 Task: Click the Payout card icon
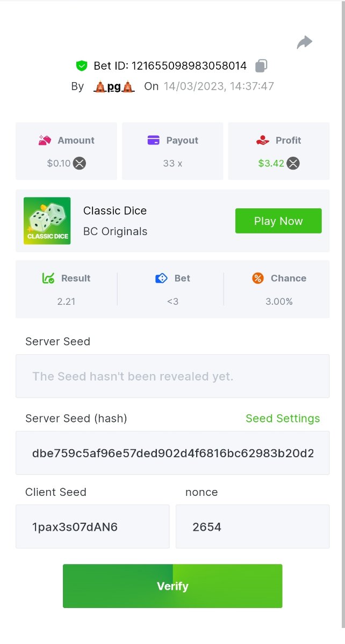153,140
